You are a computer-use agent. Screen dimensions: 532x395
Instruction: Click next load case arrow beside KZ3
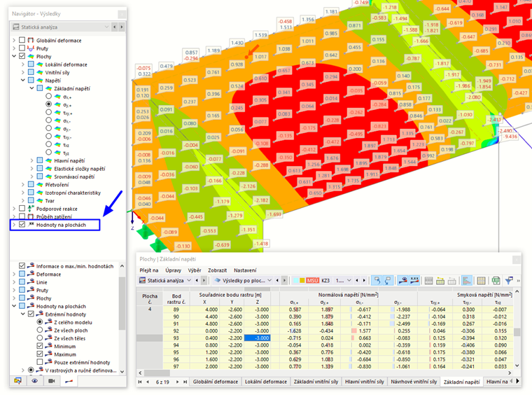365,280
